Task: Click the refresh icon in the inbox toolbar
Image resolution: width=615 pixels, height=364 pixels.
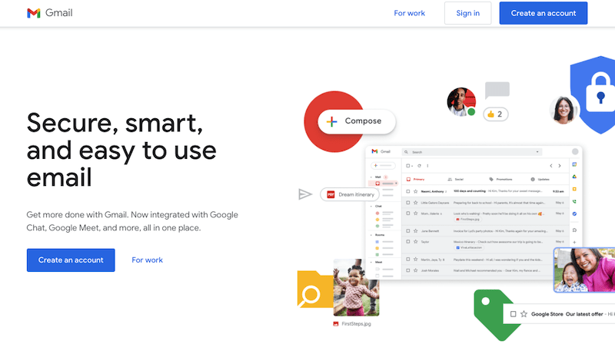Action: tap(419, 166)
